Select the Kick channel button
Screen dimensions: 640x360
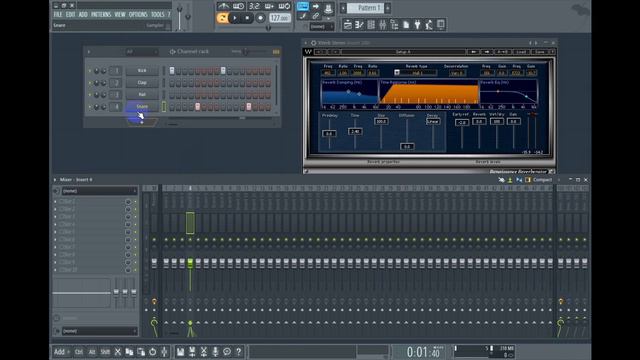coord(142,71)
